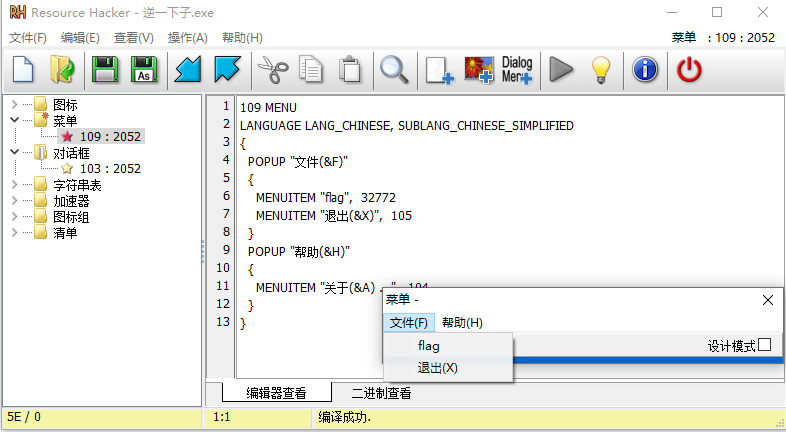Expand the 字符串表 folder node
Image resolution: width=786 pixels, height=432 pixels.
(x=15, y=184)
